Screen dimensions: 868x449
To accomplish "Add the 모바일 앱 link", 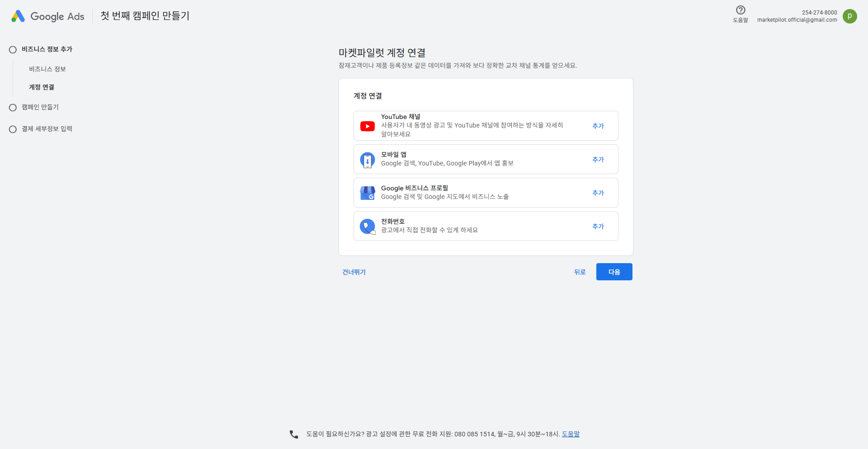I will (x=598, y=159).
